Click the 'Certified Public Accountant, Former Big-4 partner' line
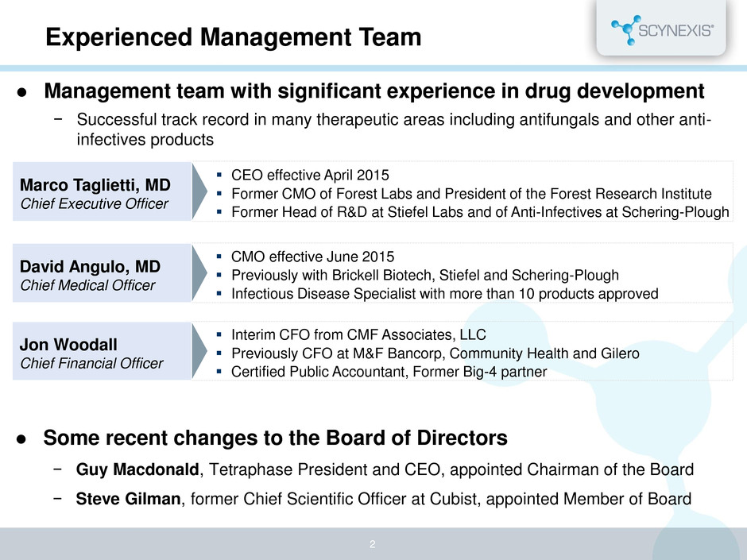Image resolution: width=747 pixels, height=560 pixels. tap(388, 370)
